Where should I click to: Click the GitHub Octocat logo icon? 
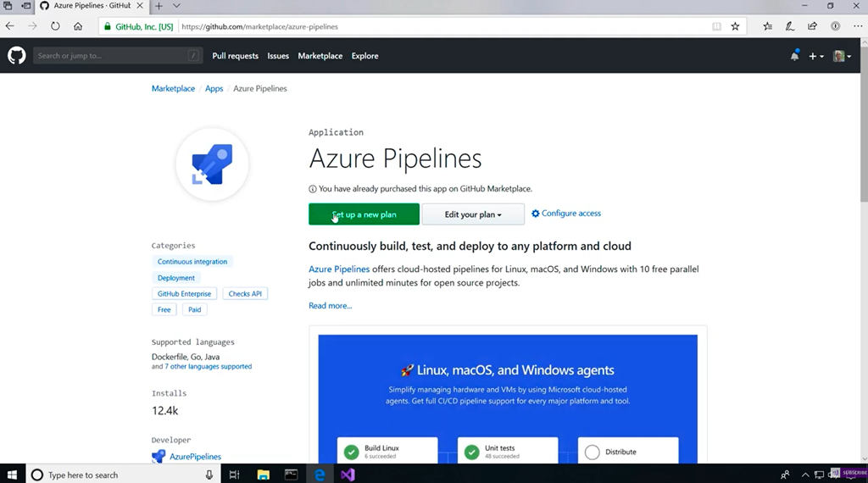pos(16,56)
